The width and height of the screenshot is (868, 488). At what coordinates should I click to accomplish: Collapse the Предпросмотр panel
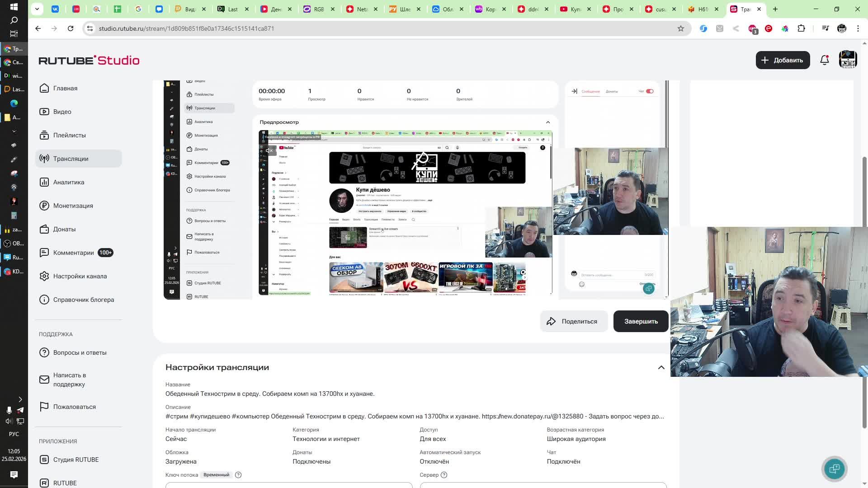click(548, 122)
